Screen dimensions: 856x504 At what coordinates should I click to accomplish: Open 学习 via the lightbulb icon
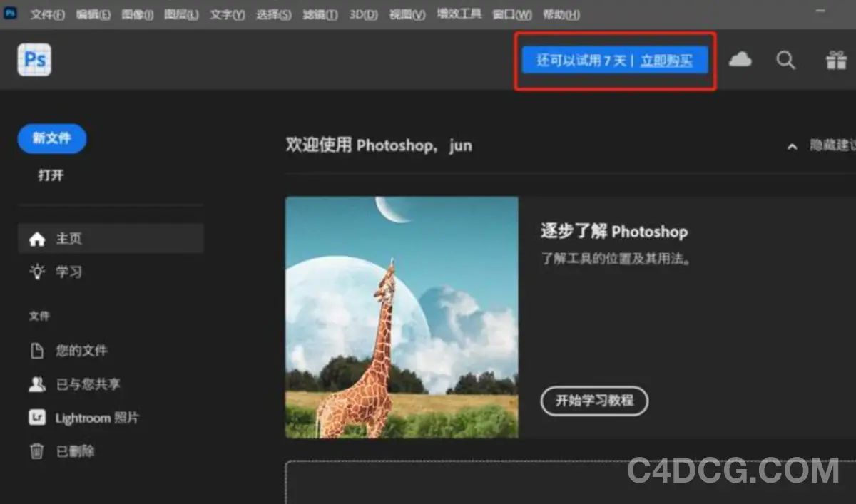point(37,272)
